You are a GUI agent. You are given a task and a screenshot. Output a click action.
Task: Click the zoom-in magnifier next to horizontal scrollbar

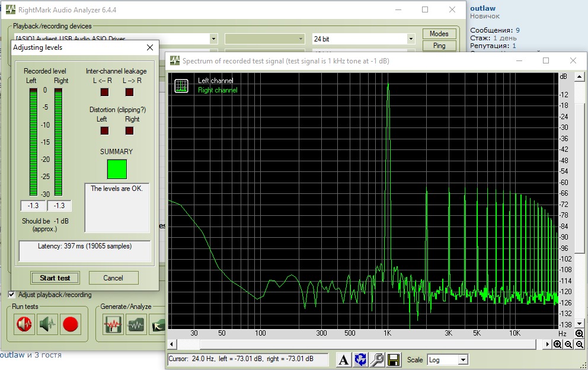point(558,344)
